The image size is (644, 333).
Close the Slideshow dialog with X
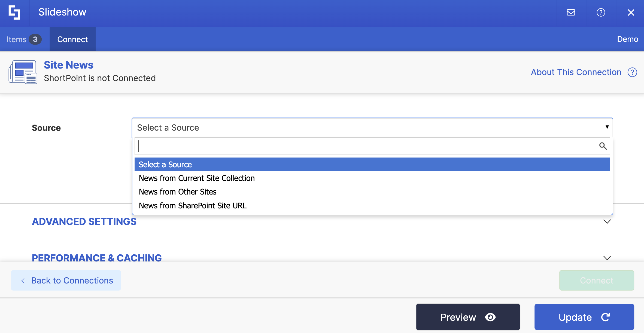[x=631, y=13]
